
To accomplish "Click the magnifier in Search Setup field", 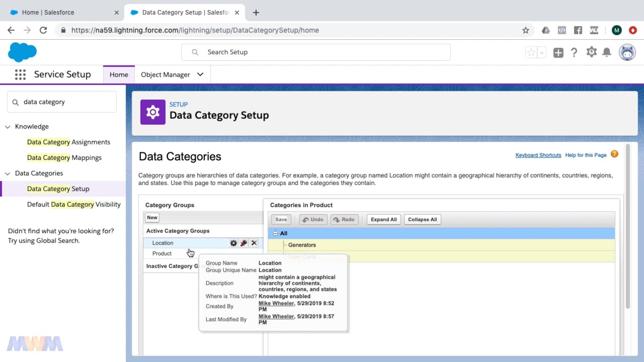I will 195,52.
